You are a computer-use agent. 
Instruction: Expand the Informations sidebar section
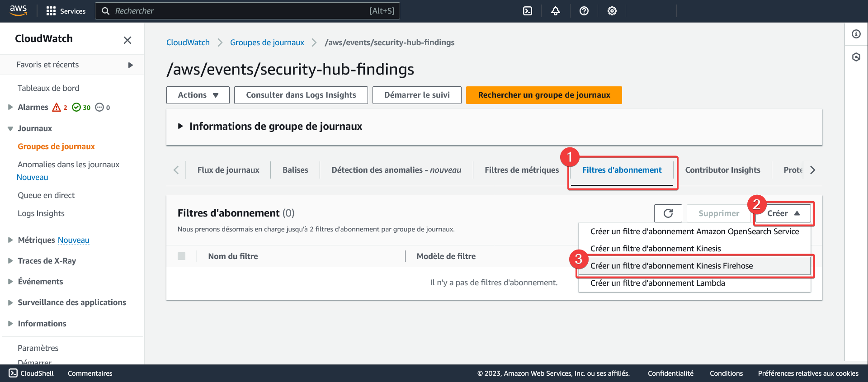tap(10, 324)
